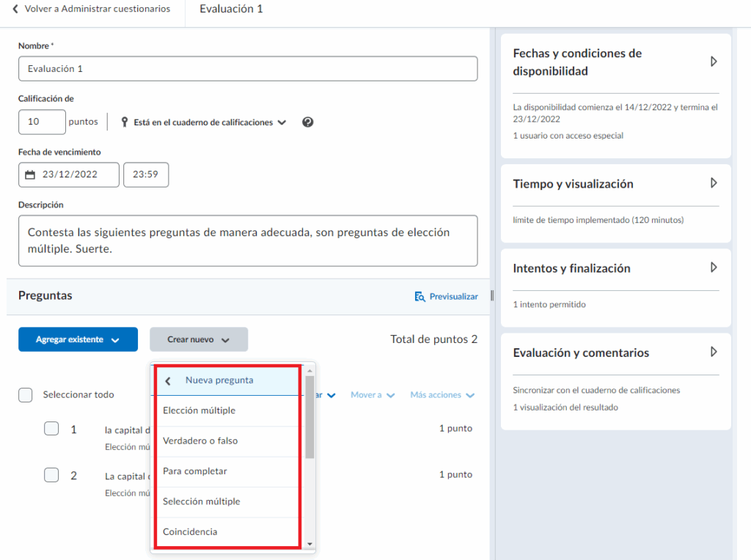The image size is (751, 560).
Task: Expand Intentos y finalización arrow
Action: (714, 268)
